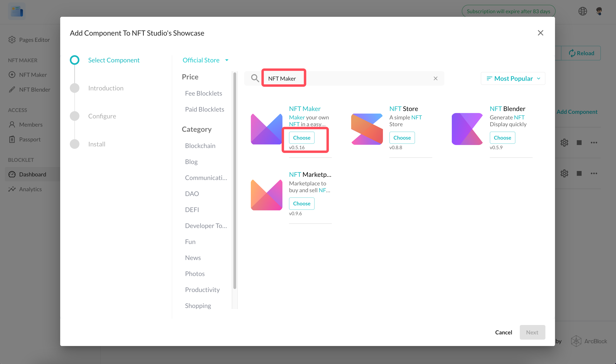Click the first component's settings gear
This screenshot has width=616, height=364.
[x=564, y=143]
